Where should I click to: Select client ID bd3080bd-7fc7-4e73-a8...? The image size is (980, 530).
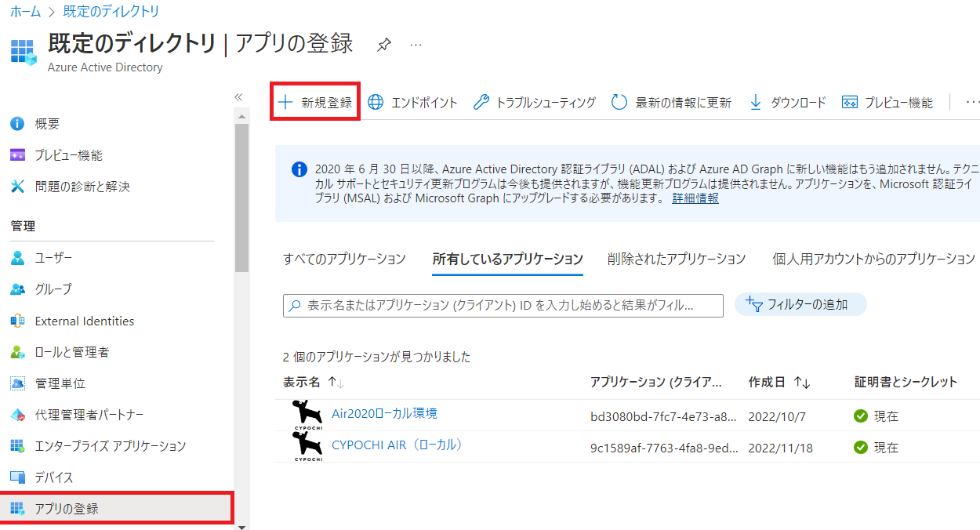[663, 416]
